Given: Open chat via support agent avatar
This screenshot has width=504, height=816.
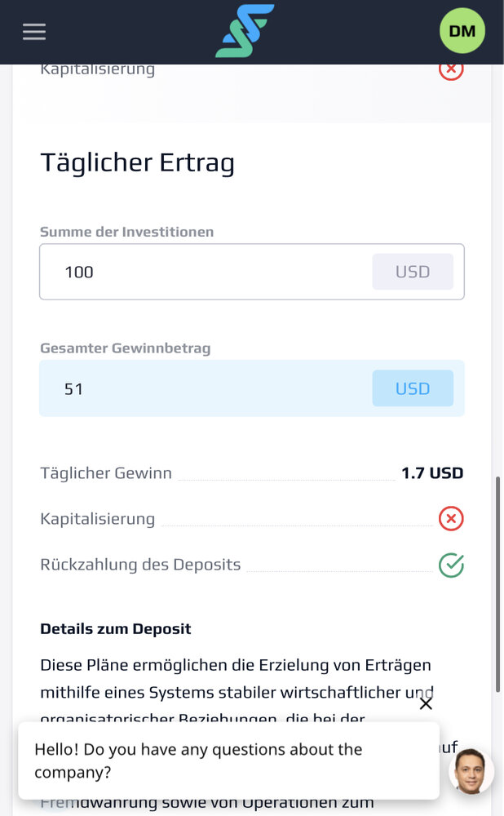Looking at the screenshot, I should pos(471,772).
